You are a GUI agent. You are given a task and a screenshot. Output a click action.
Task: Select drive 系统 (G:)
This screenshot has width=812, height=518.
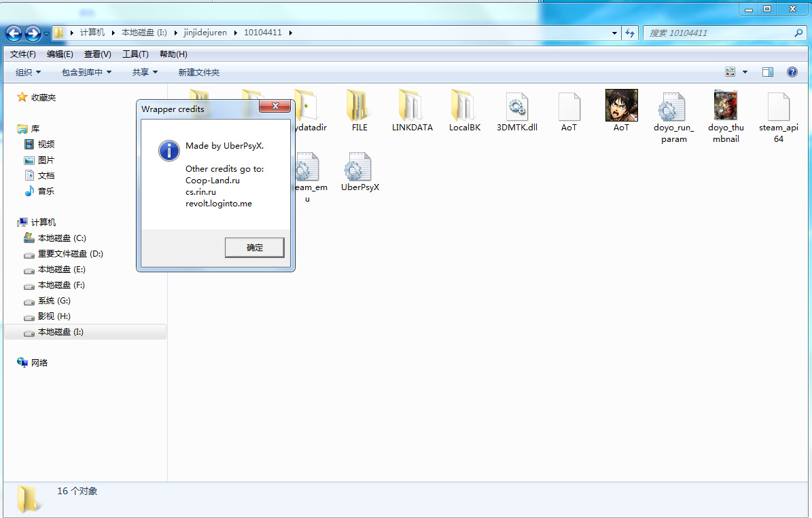click(48, 301)
